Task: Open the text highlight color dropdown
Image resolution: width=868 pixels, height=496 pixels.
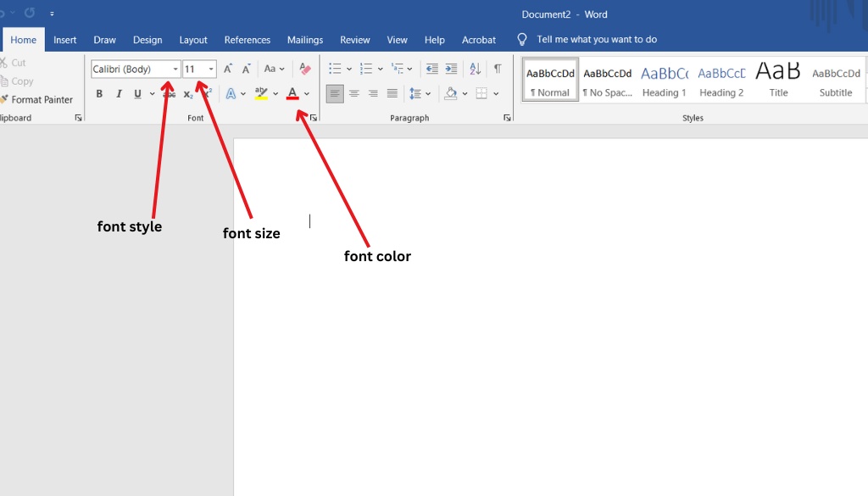Action: tap(275, 93)
